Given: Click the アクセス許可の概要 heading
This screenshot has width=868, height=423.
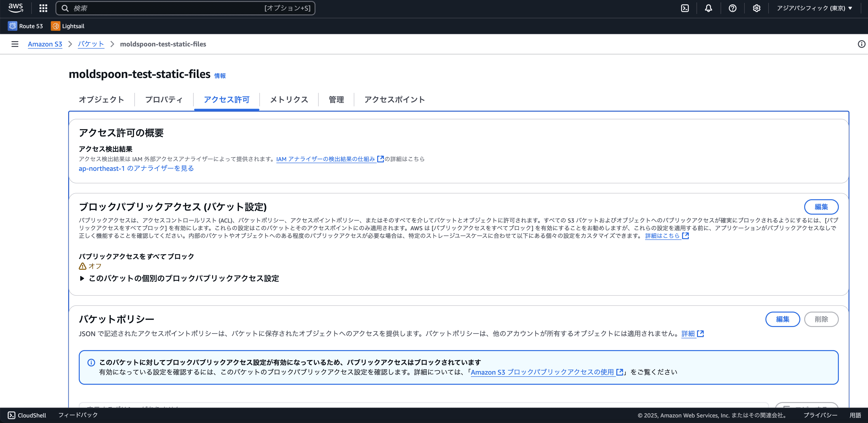Looking at the screenshot, I should [121, 133].
